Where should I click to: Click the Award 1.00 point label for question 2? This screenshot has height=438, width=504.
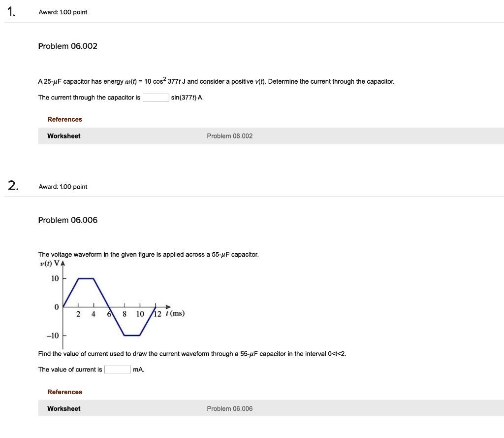pos(63,187)
